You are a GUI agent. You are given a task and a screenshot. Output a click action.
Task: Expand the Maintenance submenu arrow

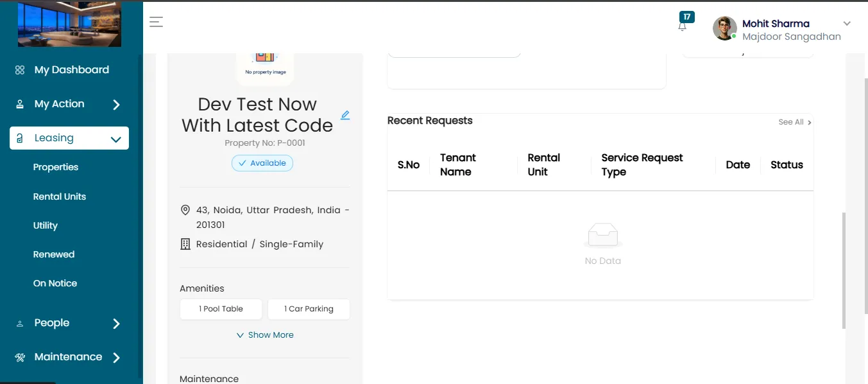[116, 358]
